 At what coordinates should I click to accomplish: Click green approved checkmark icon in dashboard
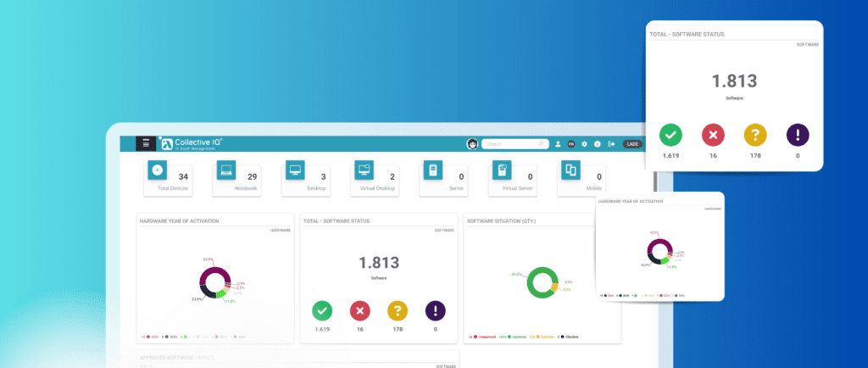click(x=322, y=311)
